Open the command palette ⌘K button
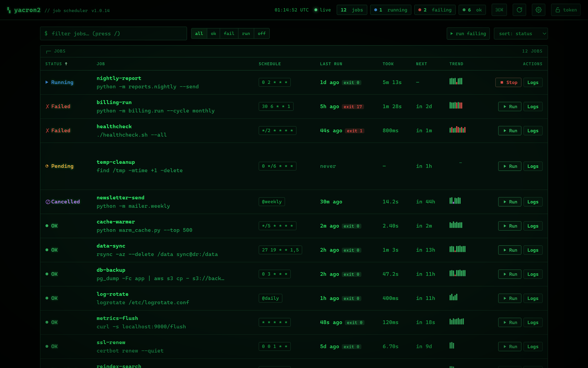This screenshot has width=588, height=368. (x=499, y=10)
